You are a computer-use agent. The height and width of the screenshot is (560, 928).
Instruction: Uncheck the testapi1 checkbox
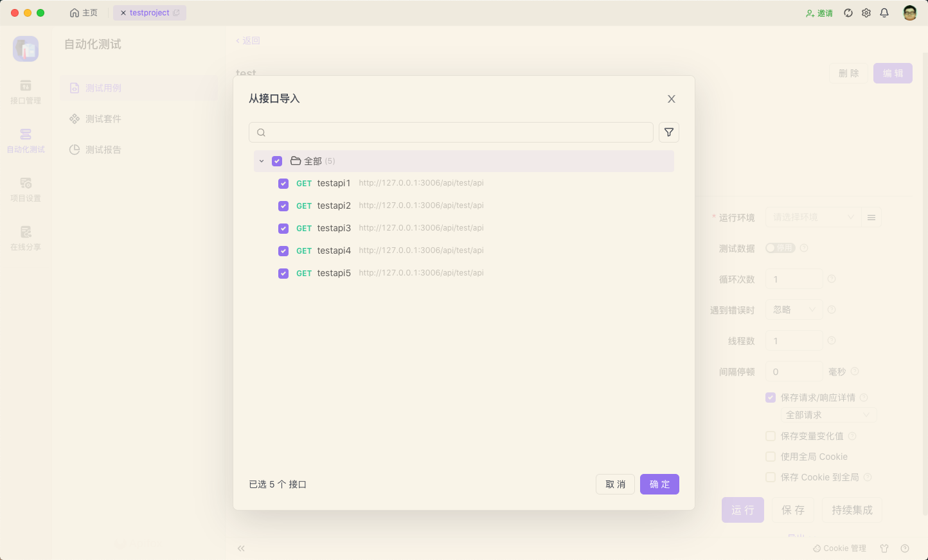(283, 184)
